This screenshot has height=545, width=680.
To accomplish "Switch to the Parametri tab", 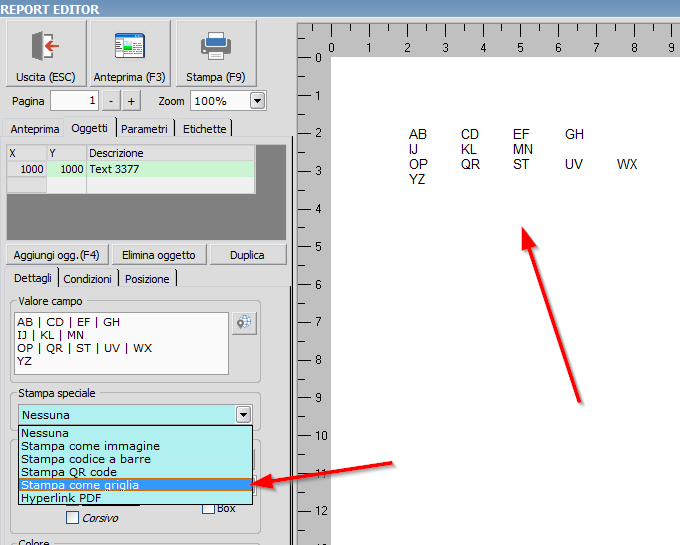I will (146, 128).
